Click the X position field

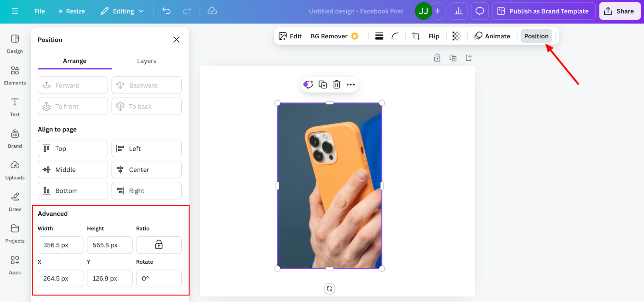click(x=61, y=278)
